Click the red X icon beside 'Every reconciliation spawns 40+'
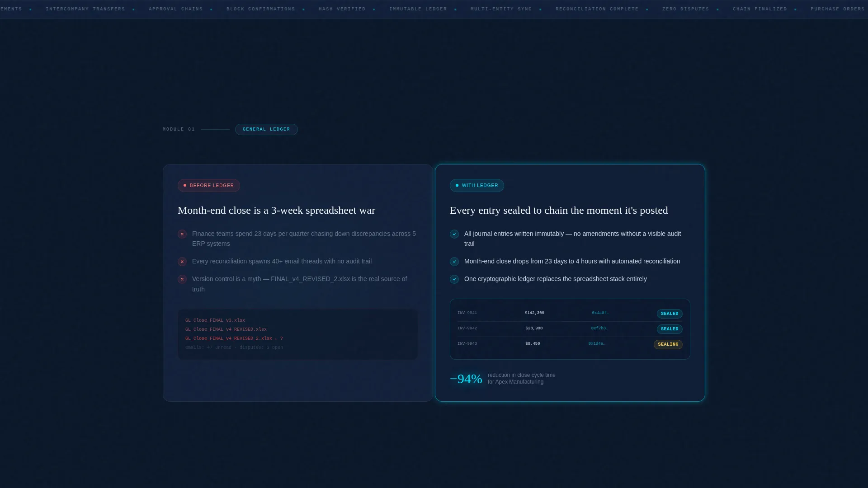 pos(182,262)
